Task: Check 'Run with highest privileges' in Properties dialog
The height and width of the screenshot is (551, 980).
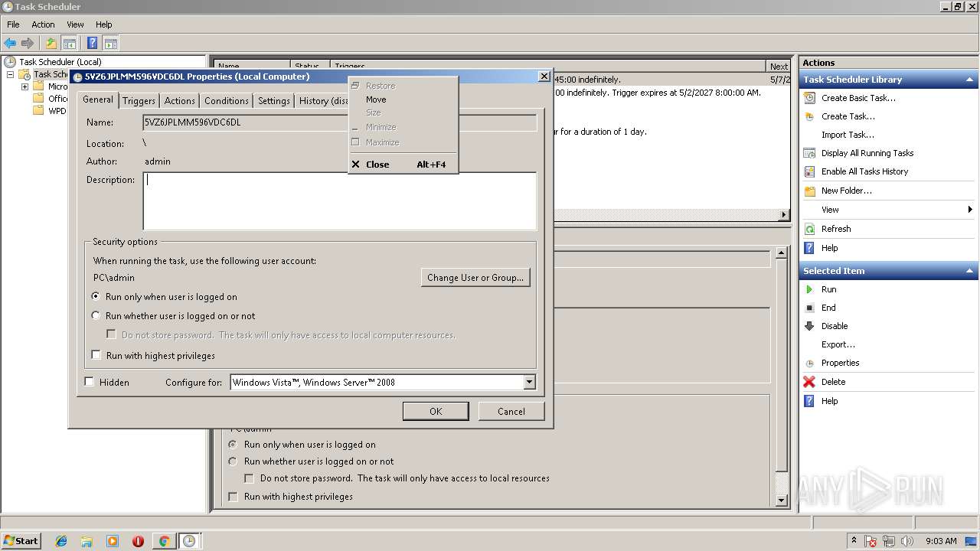Action: (96, 355)
